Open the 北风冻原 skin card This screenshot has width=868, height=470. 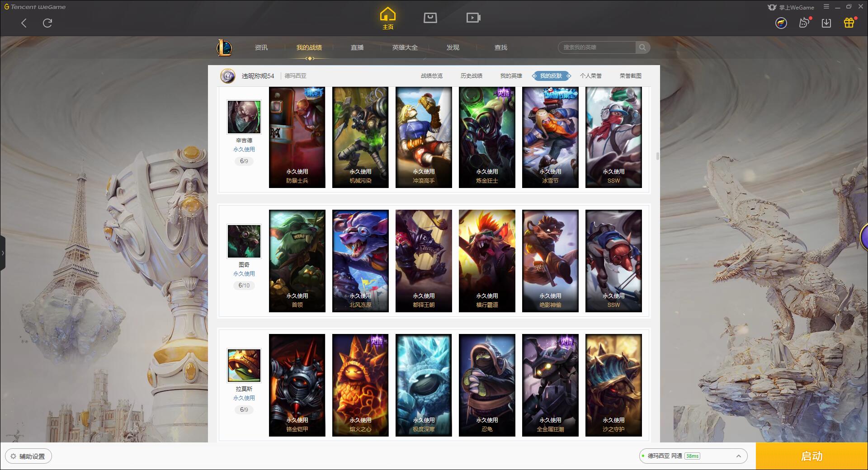[x=360, y=261]
